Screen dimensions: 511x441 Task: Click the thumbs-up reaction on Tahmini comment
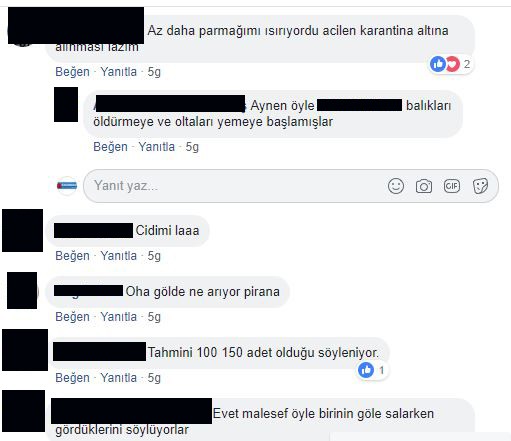(x=366, y=370)
